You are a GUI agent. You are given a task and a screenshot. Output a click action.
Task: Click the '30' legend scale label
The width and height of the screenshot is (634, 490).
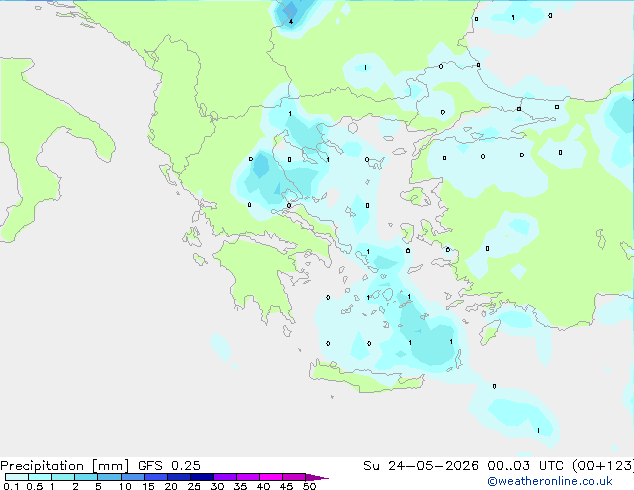217,486
